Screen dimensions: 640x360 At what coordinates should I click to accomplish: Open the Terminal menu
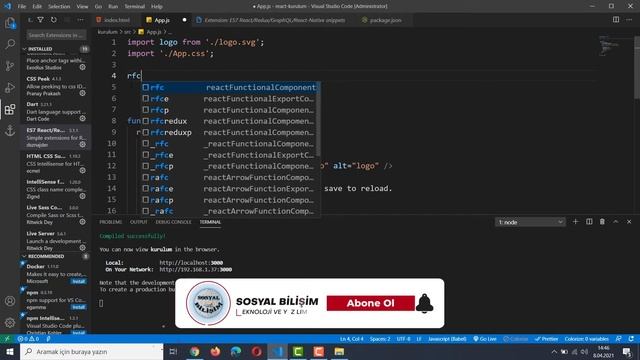point(135,7)
